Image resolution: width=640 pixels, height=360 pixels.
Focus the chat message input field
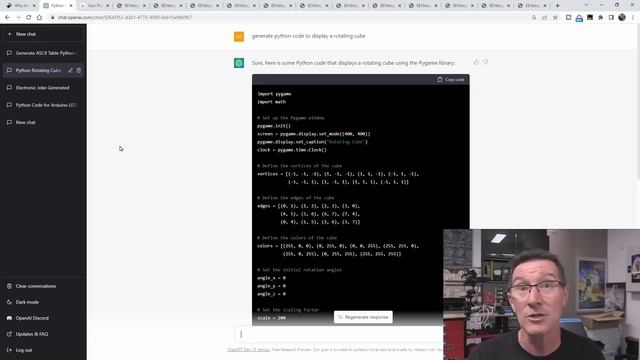click(339, 334)
